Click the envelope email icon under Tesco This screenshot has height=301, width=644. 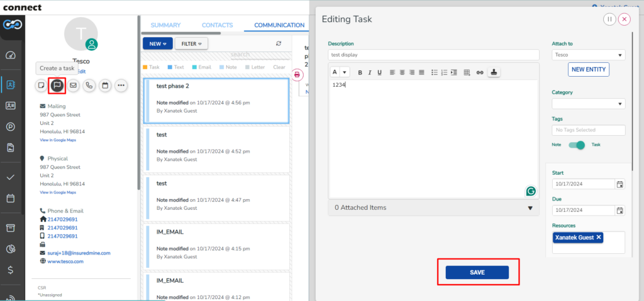point(73,85)
